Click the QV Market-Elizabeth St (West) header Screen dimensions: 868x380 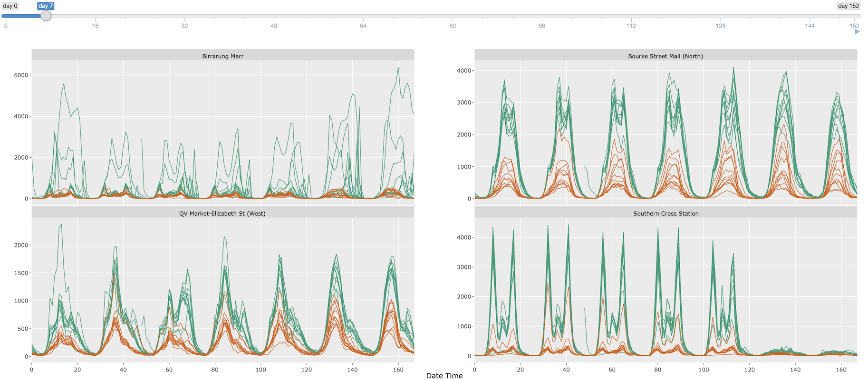pos(222,214)
